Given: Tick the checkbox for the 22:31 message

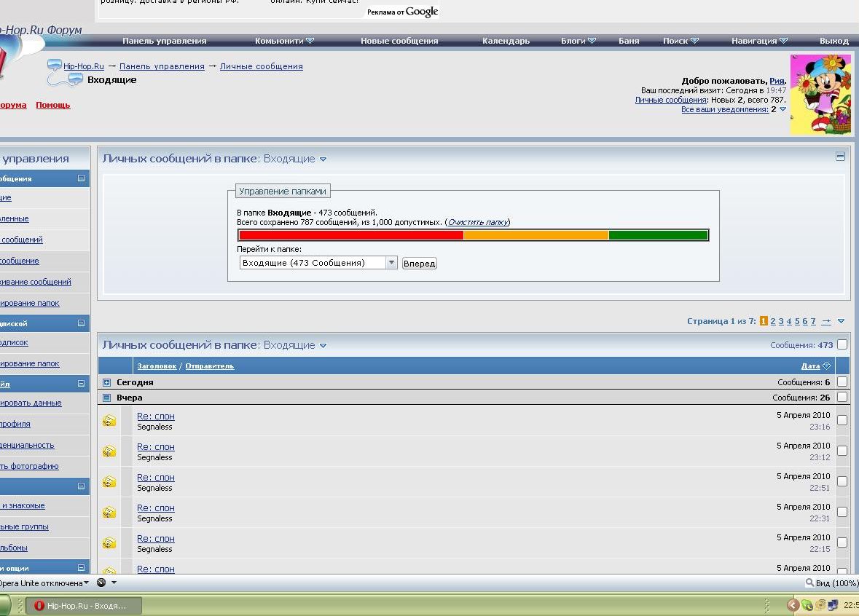Looking at the screenshot, I should (842, 512).
